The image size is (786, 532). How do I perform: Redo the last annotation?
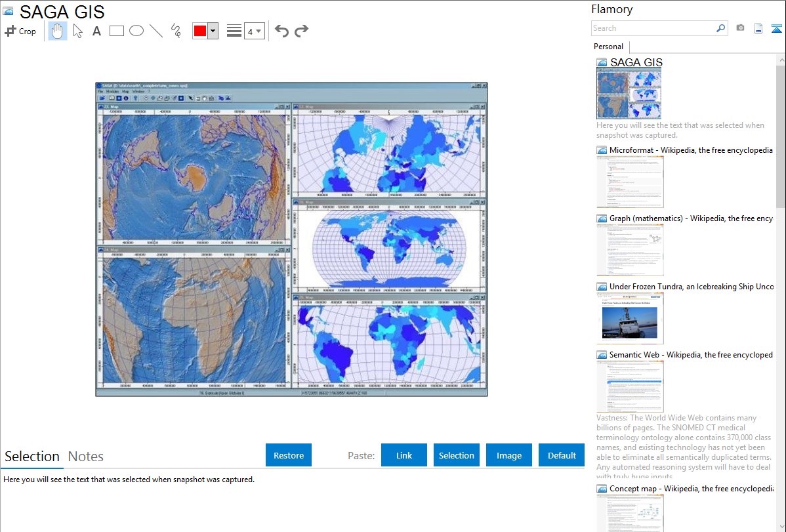click(x=301, y=31)
